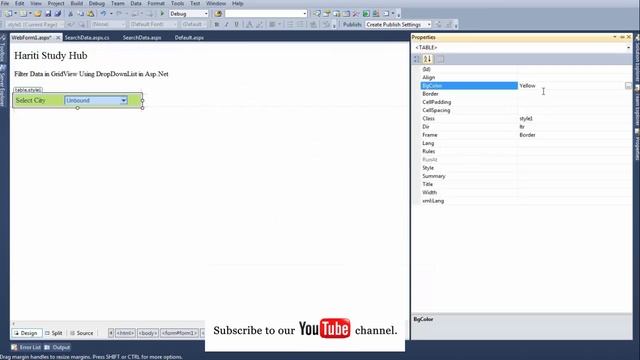Click the Open File folder icon
Image resolution: width=640 pixels, height=360 pixels.
38,14
